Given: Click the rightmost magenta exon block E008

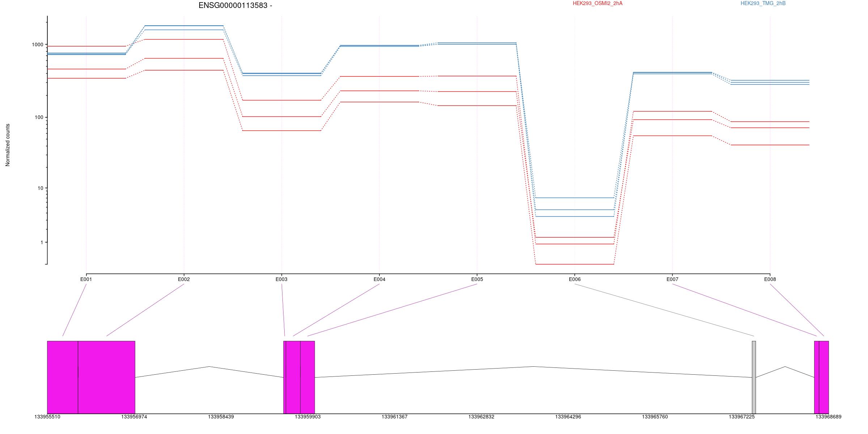Looking at the screenshot, I should 824,377.
